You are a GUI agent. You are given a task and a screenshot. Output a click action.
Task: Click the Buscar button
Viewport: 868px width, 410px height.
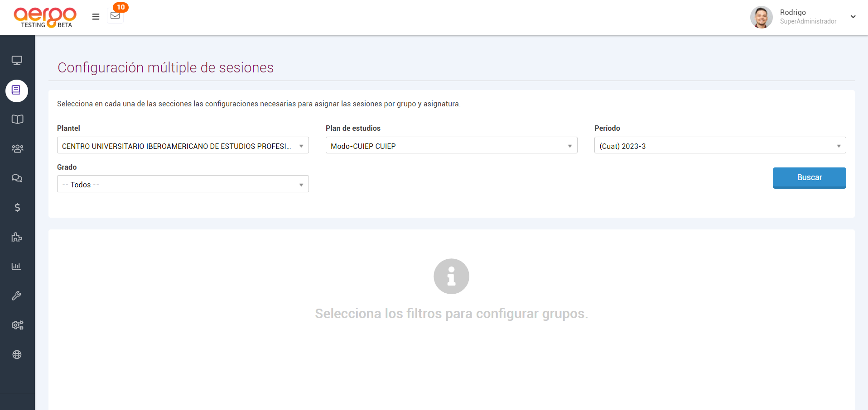coord(809,177)
